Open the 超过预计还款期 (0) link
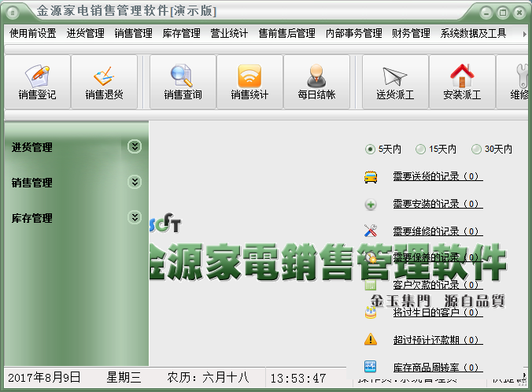Viewport: 532px width, 392px height. 438,340
